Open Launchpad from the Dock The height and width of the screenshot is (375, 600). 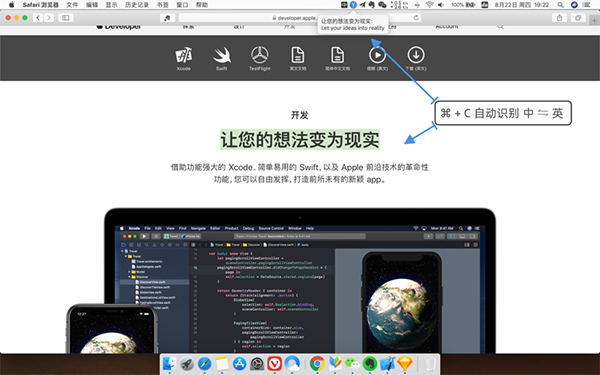pyautogui.click(x=187, y=364)
